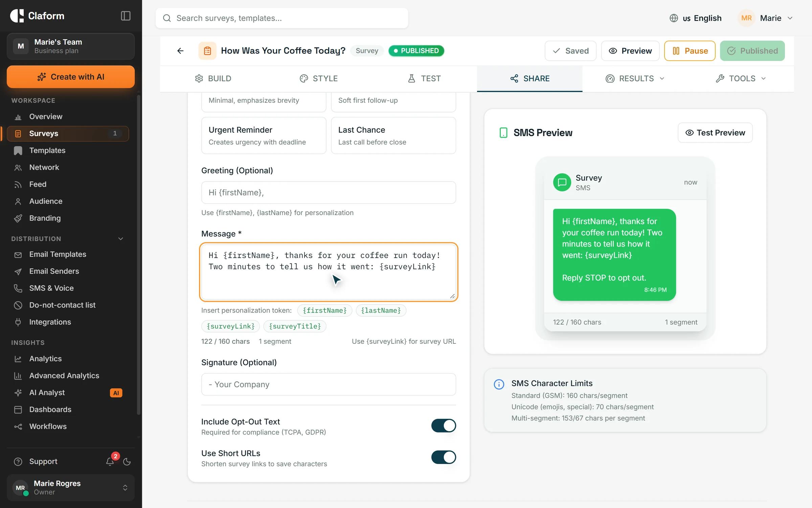
Task: Click Create with AI button
Action: [x=71, y=77]
